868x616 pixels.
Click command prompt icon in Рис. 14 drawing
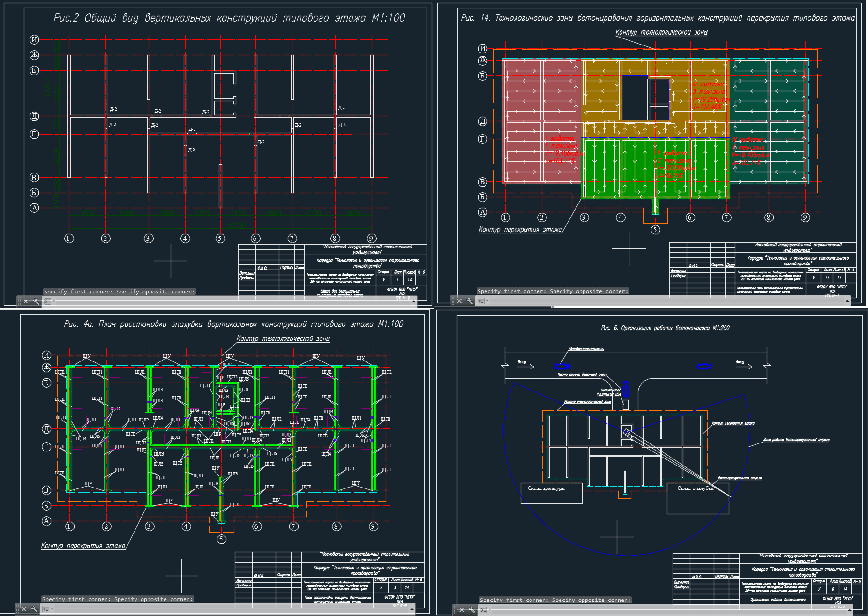tap(480, 301)
